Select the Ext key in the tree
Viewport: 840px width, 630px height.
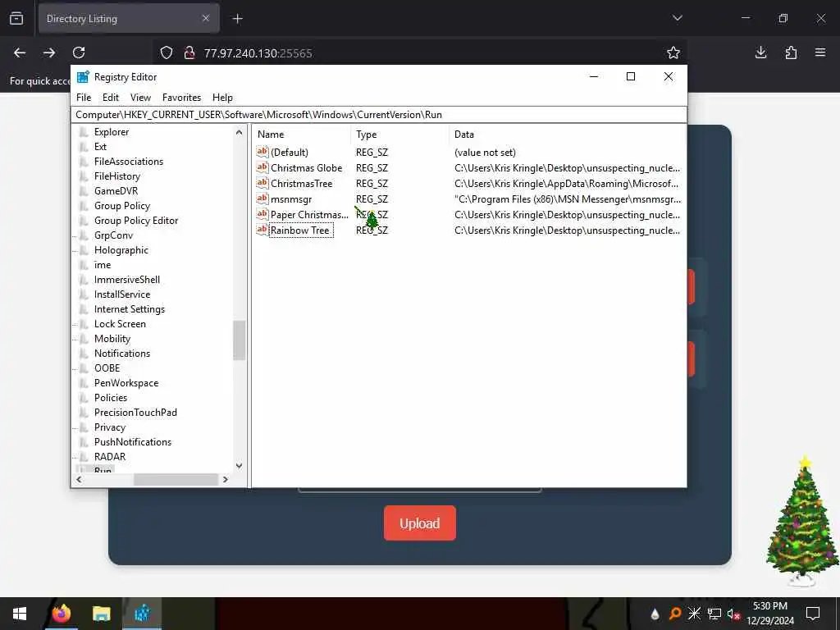click(x=100, y=147)
